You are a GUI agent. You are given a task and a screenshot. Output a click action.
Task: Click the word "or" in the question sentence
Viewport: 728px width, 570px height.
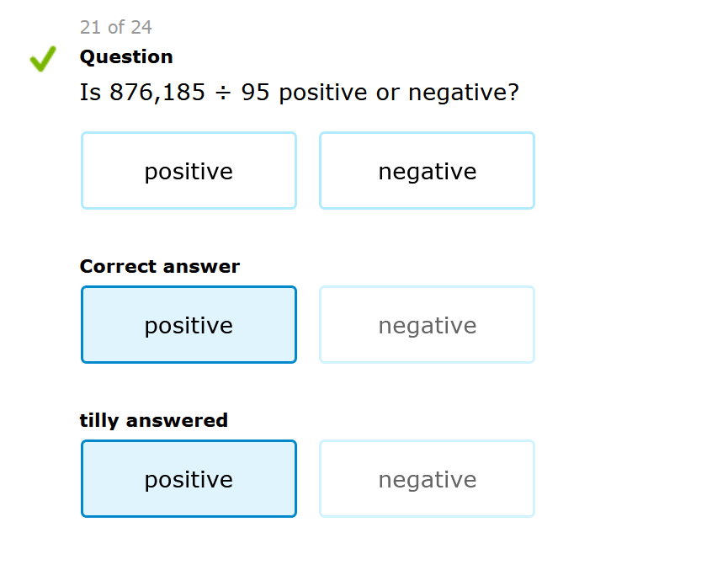388,93
